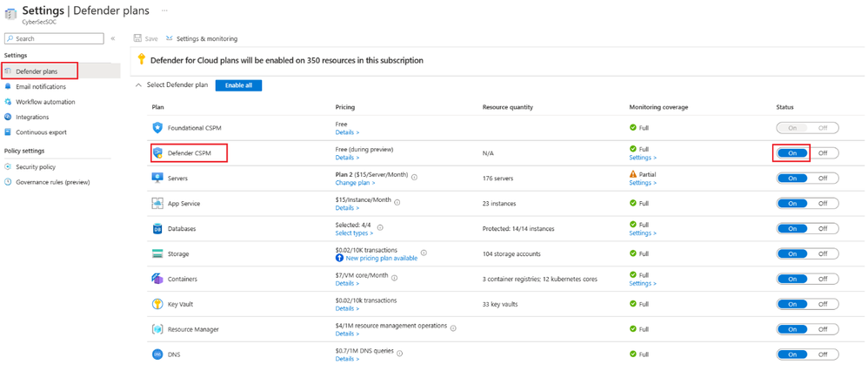Screen dimensions: 868x371
Task: Click the Continuous export icon
Action: [8, 132]
